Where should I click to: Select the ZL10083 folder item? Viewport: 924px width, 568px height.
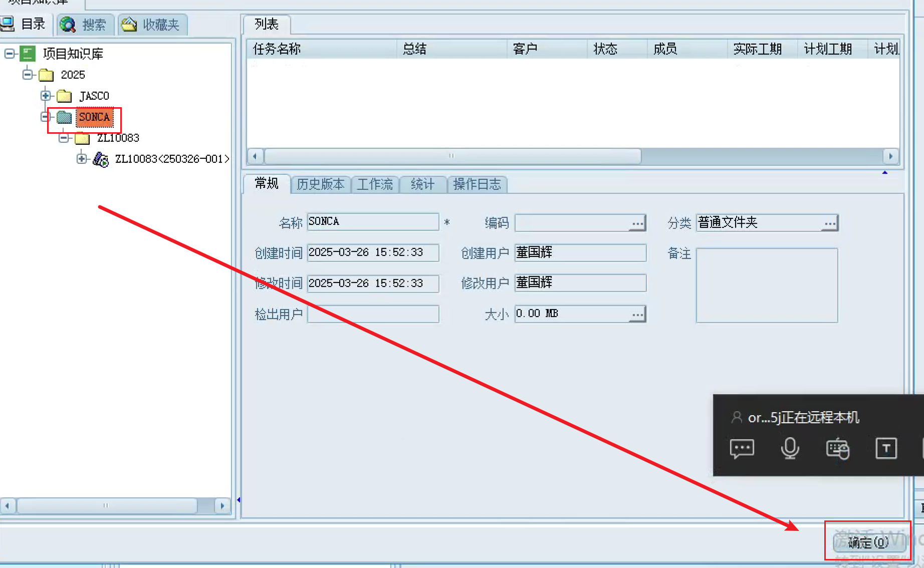point(118,138)
